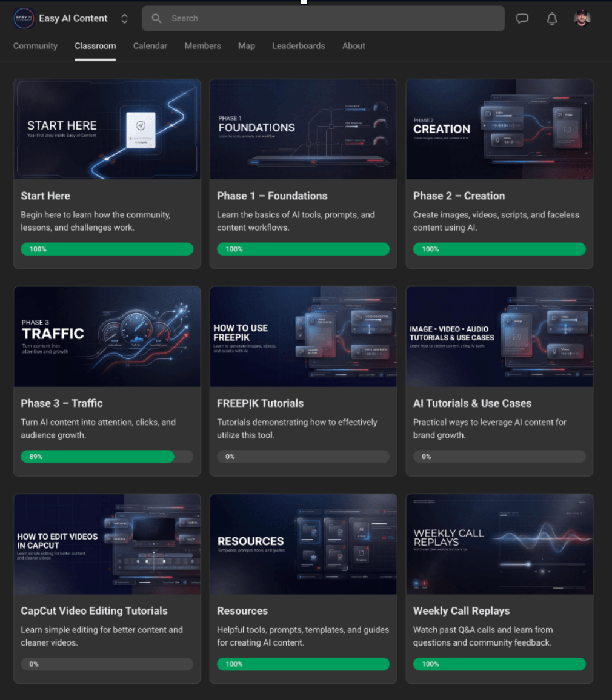Click 'Helpful tools, prompts, templates' description

click(x=303, y=636)
